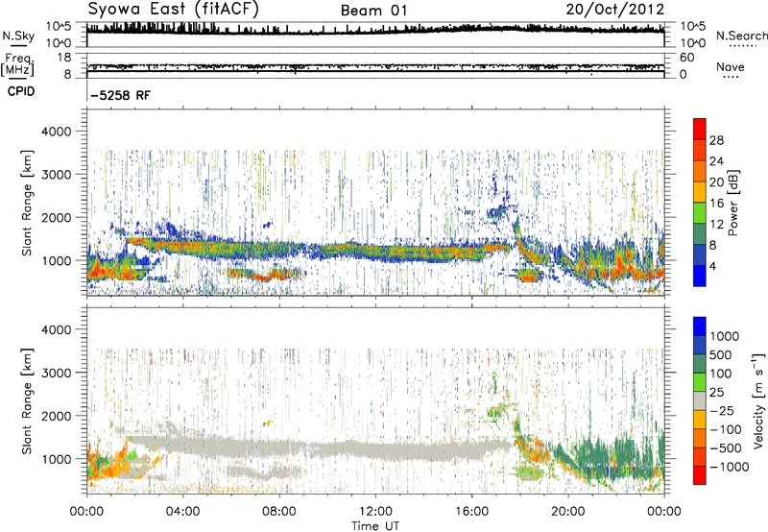Click the 'CPID' label

[x=21, y=91]
